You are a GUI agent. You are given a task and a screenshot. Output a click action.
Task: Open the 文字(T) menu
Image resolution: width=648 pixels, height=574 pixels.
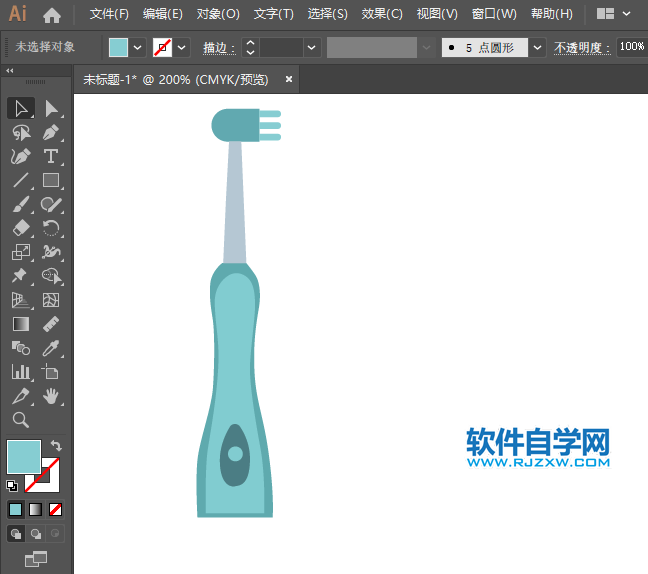coord(274,14)
